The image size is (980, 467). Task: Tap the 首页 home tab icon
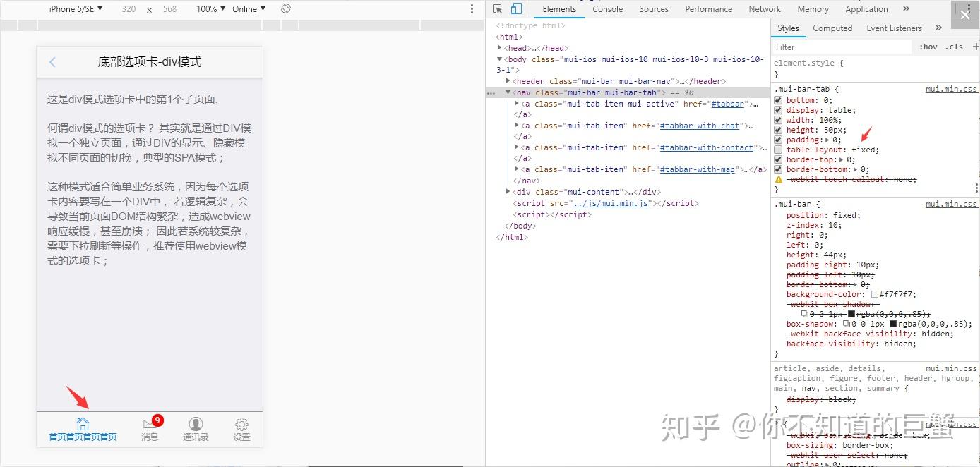tap(82, 423)
